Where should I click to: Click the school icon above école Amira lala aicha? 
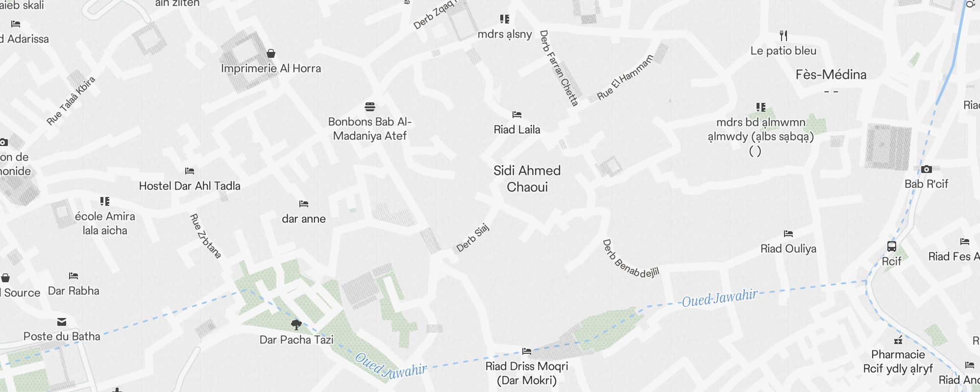coord(105,201)
